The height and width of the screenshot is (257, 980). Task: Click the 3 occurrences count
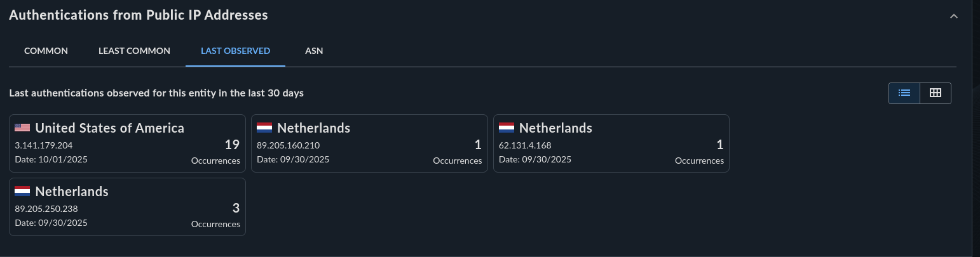pyautogui.click(x=236, y=208)
